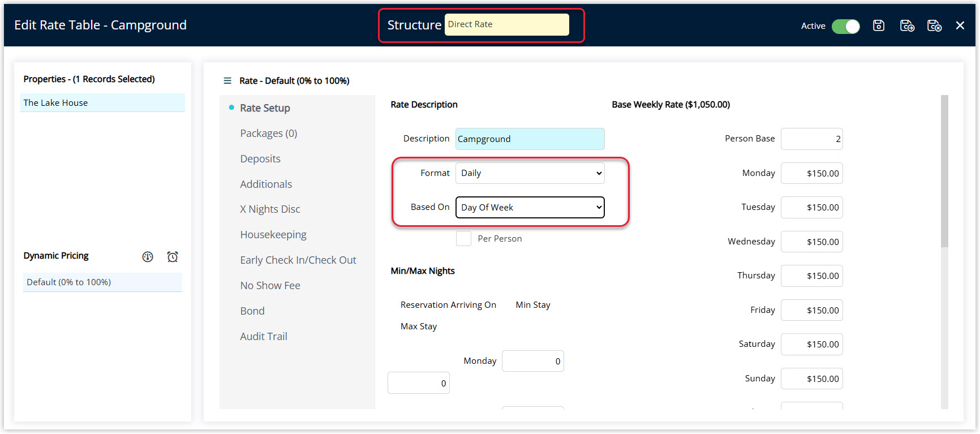Click the Min/Max Nights heading
The height and width of the screenshot is (434, 980).
pyautogui.click(x=423, y=271)
